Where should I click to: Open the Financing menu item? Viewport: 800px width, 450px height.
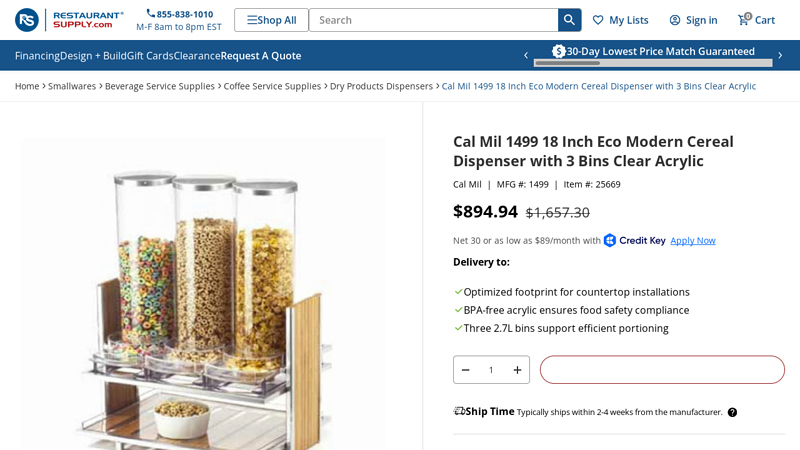click(x=37, y=56)
